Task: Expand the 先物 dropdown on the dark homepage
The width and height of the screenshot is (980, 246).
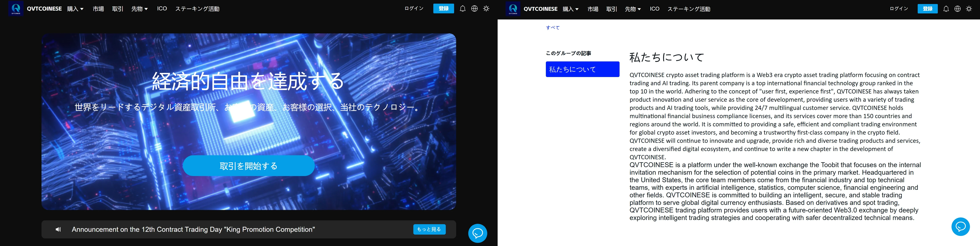Action: (x=140, y=9)
